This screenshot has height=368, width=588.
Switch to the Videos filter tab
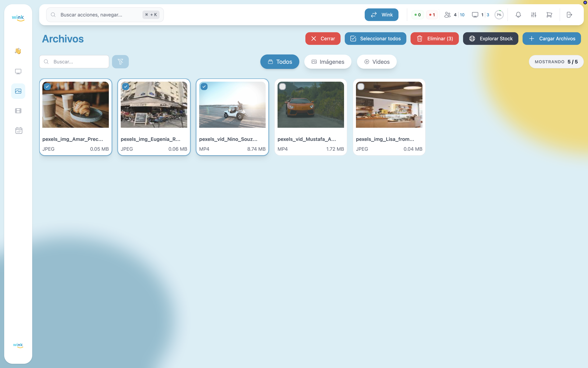[377, 62]
